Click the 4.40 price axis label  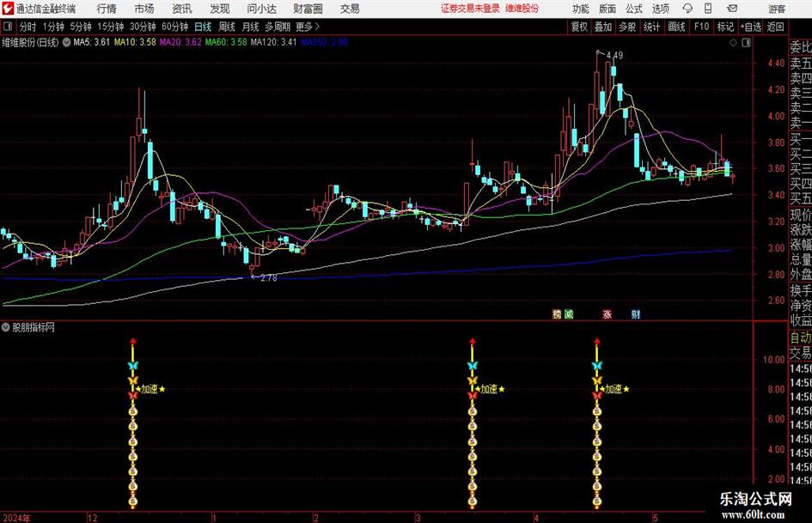click(x=776, y=64)
